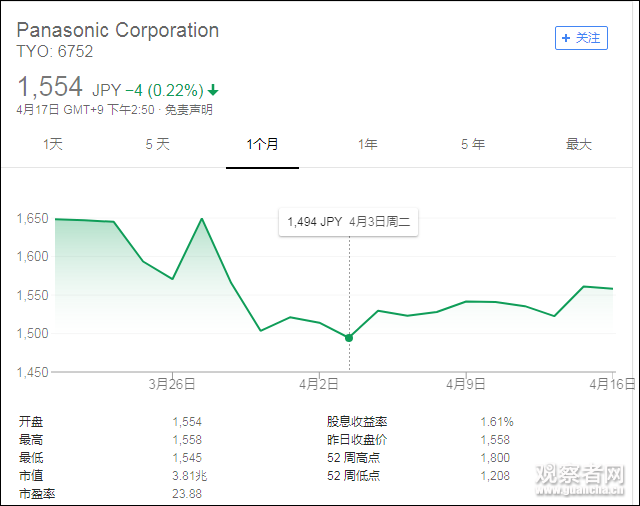Click the 最低 value 1,545
640x506 pixels.
[x=187, y=457]
